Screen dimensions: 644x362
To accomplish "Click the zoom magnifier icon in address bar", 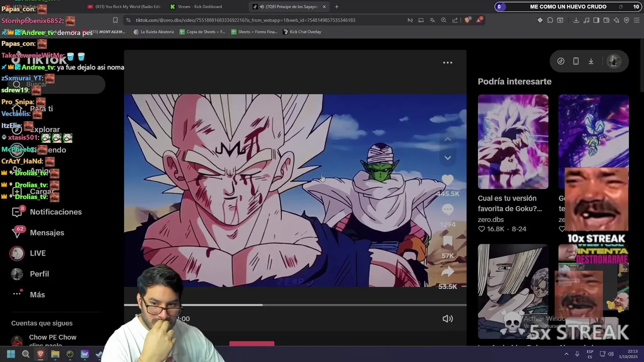I will click(443, 20).
